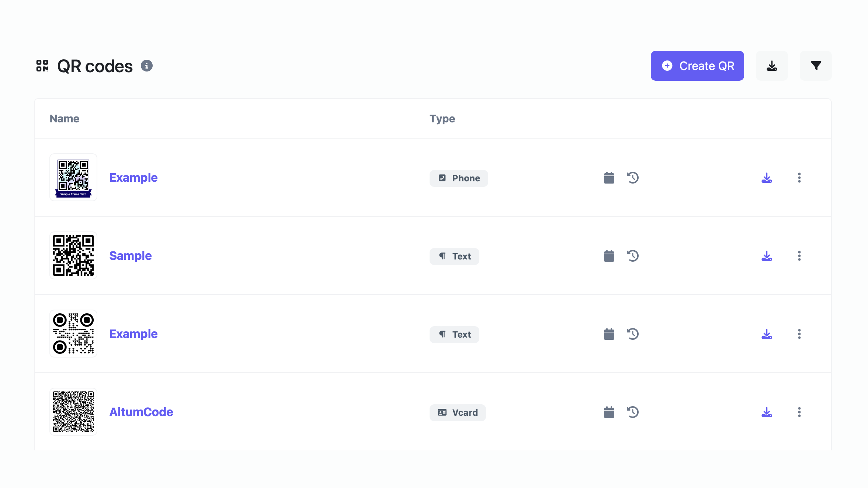Download the AltumCode QR code
Image resolution: width=868 pixels, height=488 pixels.
point(767,412)
